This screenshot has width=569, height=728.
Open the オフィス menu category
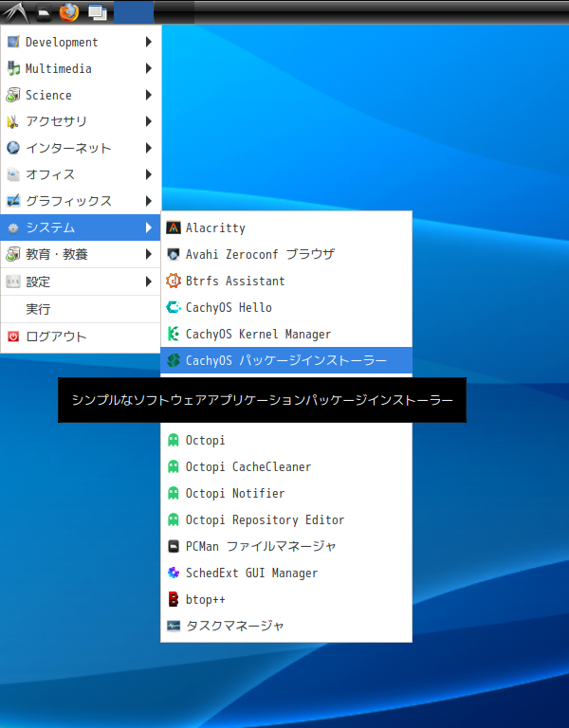coord(81,174)
